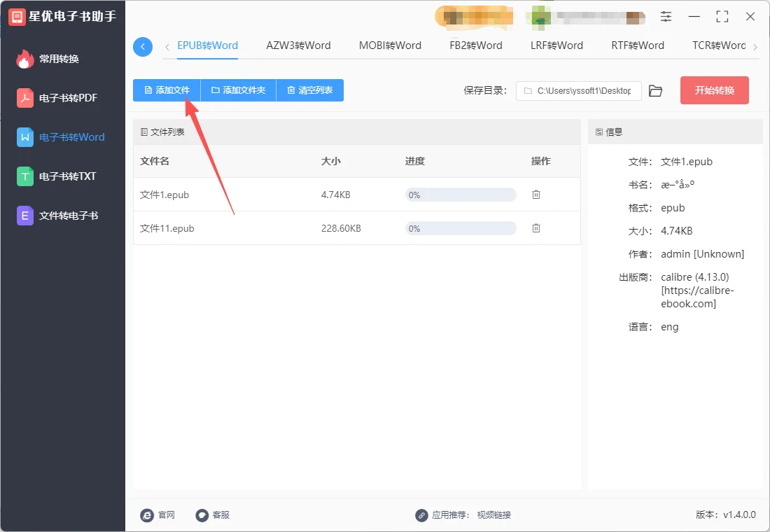Click the red PDF icon in sidebar

click(25, 98)
